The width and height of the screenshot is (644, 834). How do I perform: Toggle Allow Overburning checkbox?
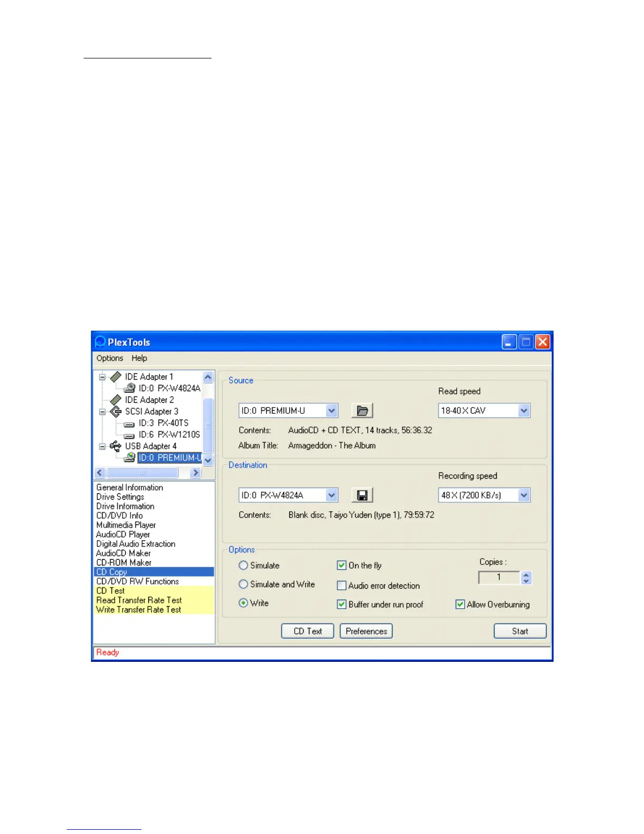click(x=460, y=604)
